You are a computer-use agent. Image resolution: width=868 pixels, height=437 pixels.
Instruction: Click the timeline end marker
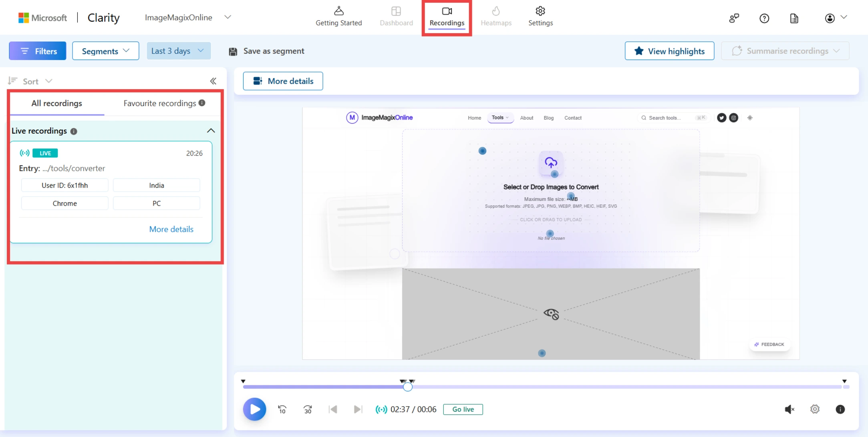844,381
